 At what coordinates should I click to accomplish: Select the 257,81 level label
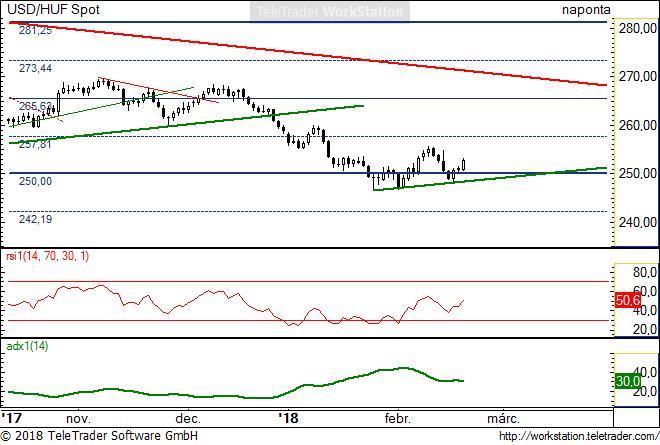(35, 144)
